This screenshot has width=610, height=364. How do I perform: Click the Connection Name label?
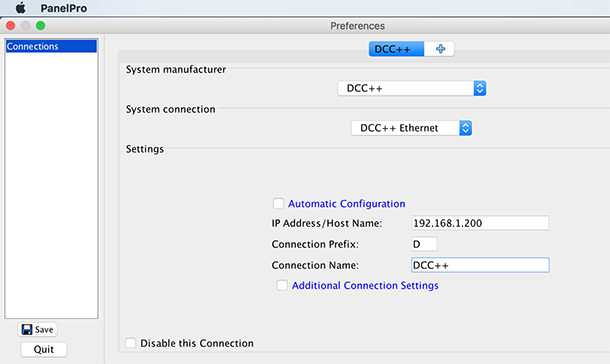(315, 265)
